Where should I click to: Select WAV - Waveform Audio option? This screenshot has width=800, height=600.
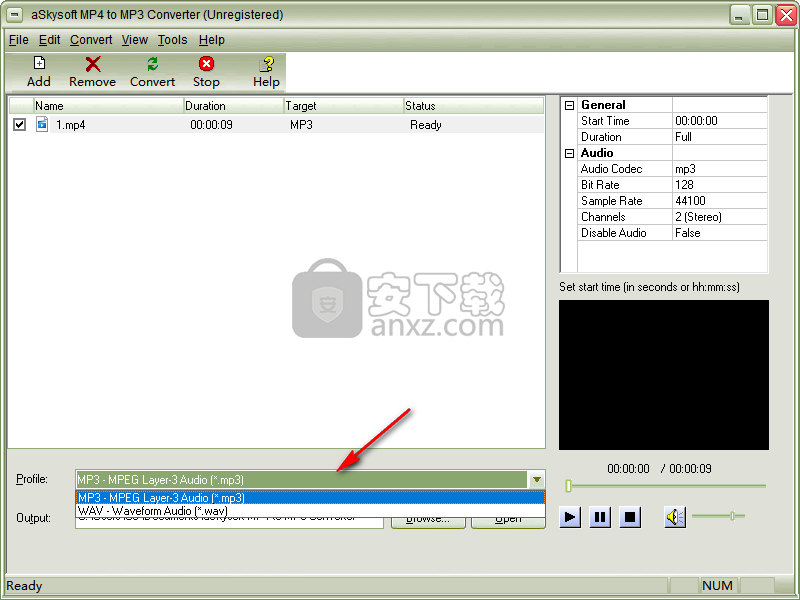310,511
